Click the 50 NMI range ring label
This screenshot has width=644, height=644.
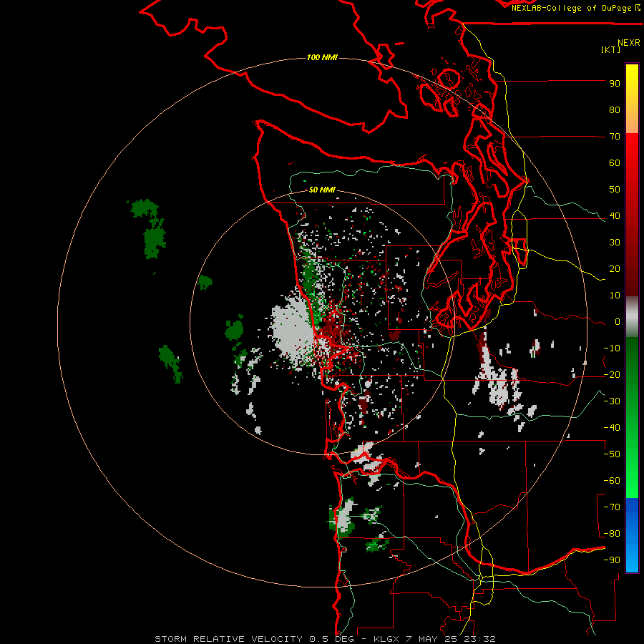pos(322,190)
